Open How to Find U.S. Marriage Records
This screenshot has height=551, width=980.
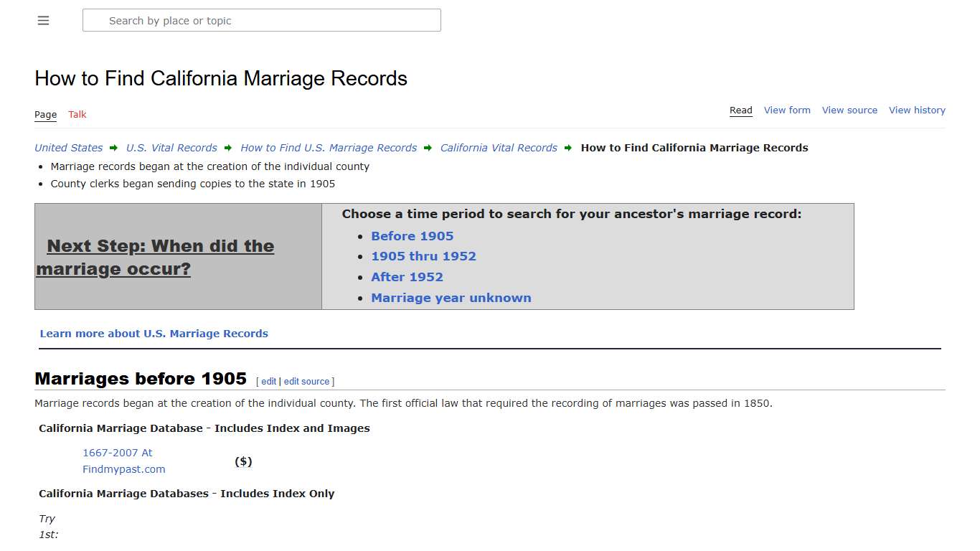pyautogui.click(x=329, y=147)
